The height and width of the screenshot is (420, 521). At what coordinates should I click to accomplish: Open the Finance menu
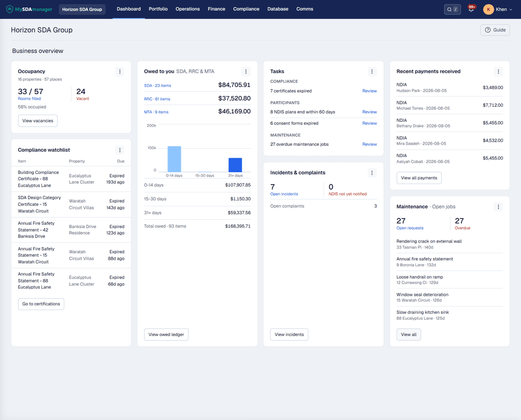coord(216,9)
